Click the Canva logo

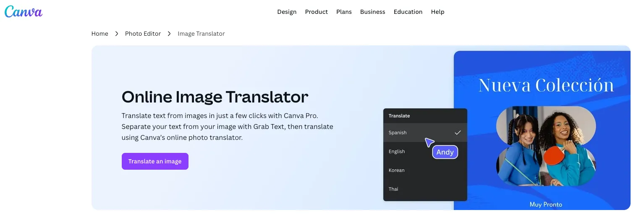click(24, 11)
